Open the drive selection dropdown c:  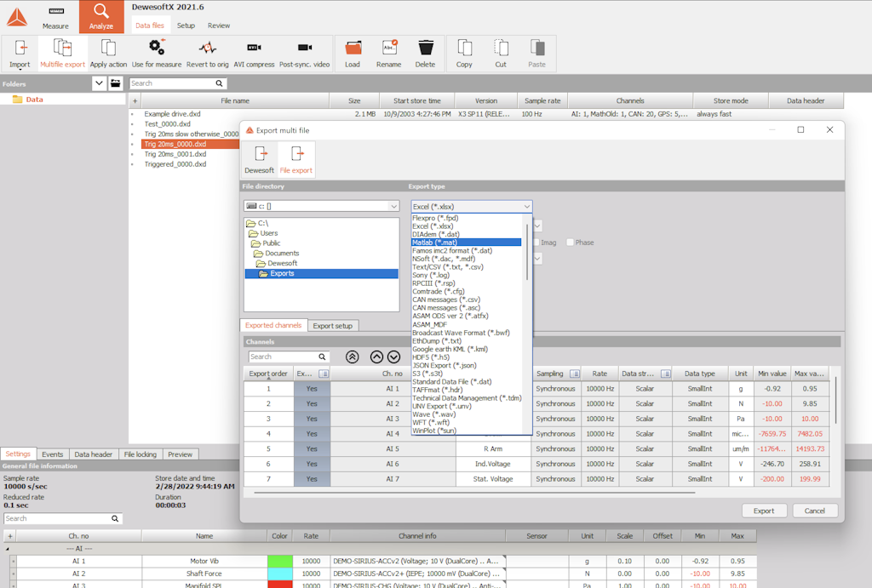point(321,206)
